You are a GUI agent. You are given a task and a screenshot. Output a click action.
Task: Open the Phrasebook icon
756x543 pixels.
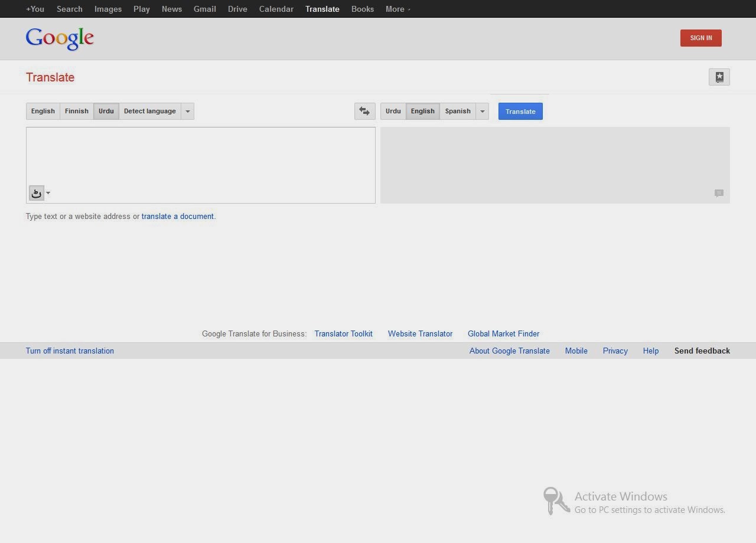point(719,77)
